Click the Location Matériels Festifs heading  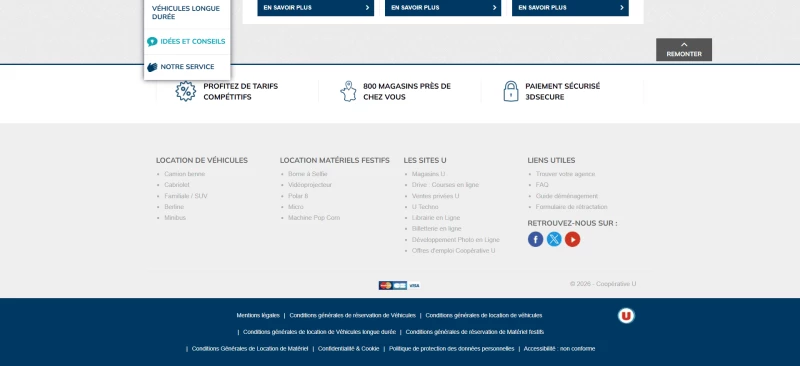point(335,160)
